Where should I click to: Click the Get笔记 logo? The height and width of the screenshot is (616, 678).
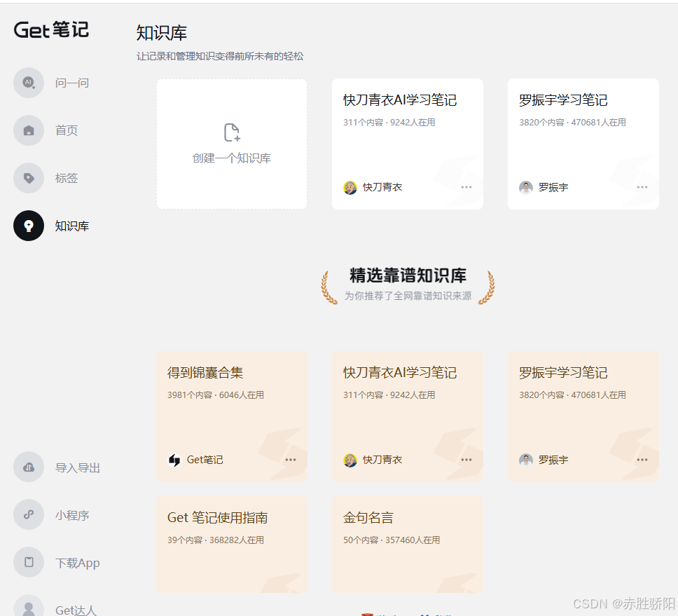pos(51,30)
